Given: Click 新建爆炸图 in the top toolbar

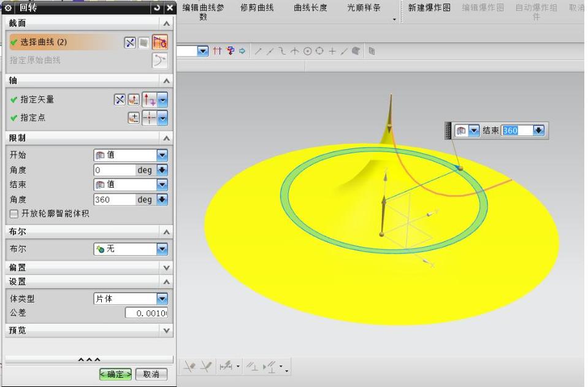Looking at the screenshot, I should [429, 7].
